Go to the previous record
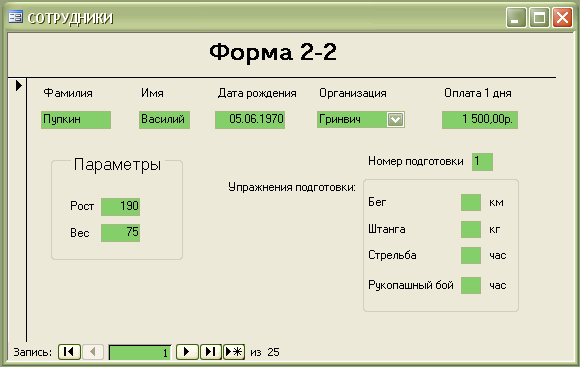 pos(93,351)
